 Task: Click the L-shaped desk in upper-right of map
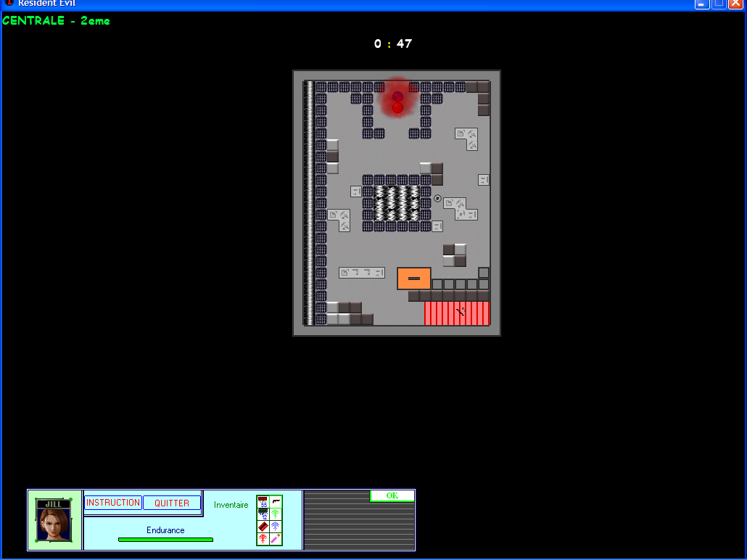[466, 139]
